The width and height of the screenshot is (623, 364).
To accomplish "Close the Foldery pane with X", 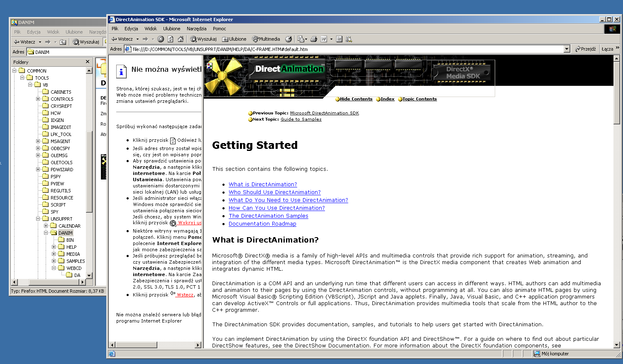I will coord(88,62).
